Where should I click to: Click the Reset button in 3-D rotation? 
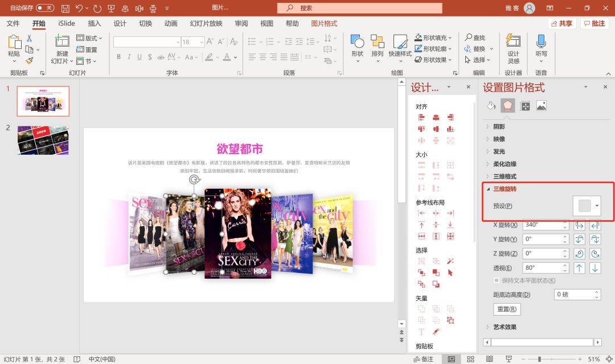507,309
